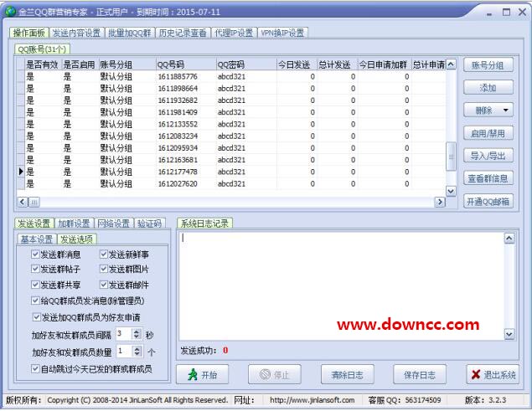532x411 pixels.
Task: Click the 启用/禁用 button
Action: [488, 133]
